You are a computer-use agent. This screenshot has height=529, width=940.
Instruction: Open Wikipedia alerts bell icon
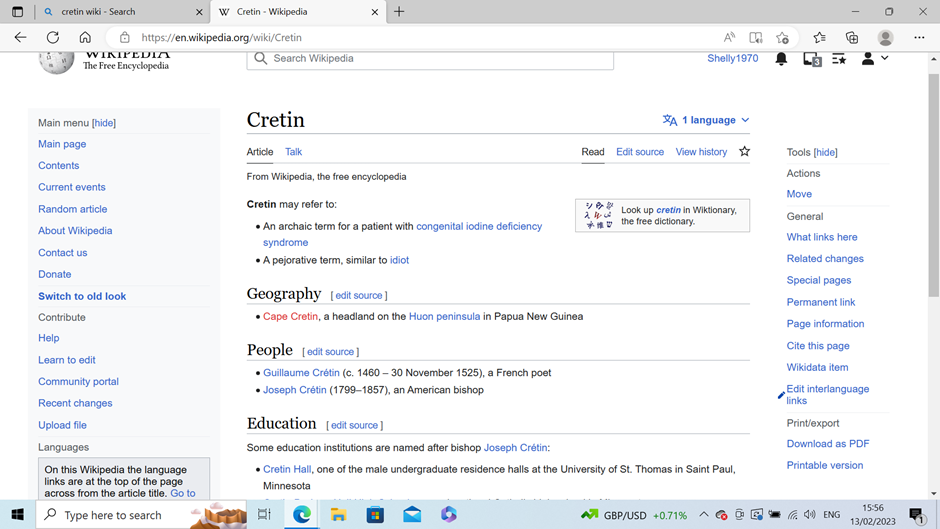coord(781,59)
